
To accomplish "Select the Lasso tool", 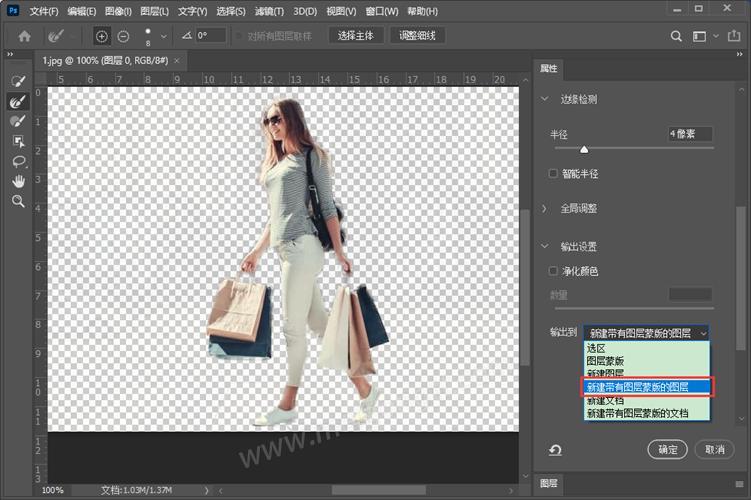I will (x=18, y=161).
